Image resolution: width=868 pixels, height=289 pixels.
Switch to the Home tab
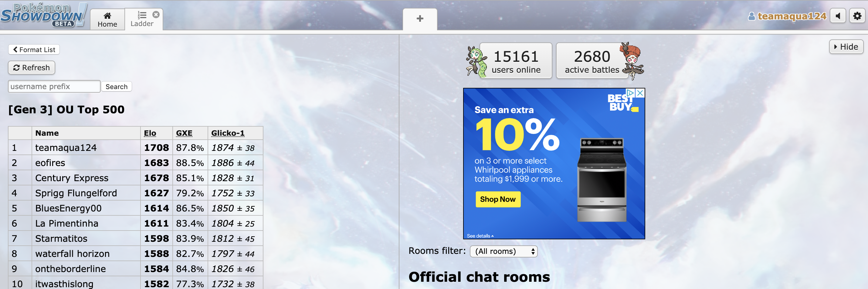107,19
